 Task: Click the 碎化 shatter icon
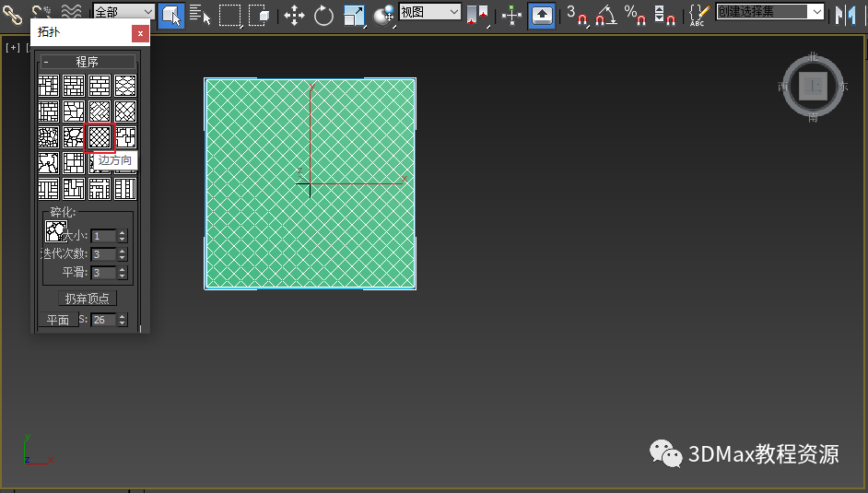[55, 231]
